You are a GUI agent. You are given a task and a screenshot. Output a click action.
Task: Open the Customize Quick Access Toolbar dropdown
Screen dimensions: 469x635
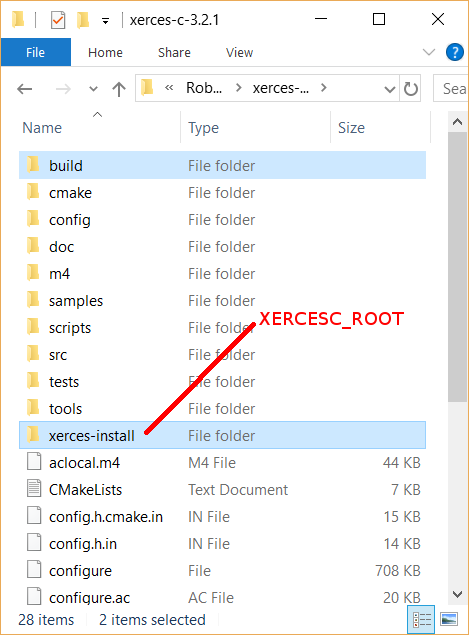[x=105, y=21]
